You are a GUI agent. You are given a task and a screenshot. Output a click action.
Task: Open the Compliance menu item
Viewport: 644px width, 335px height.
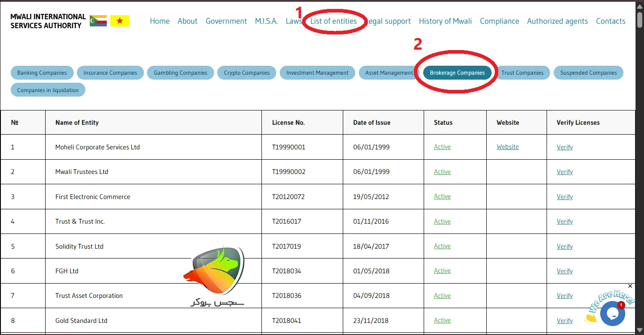point(499,21)
